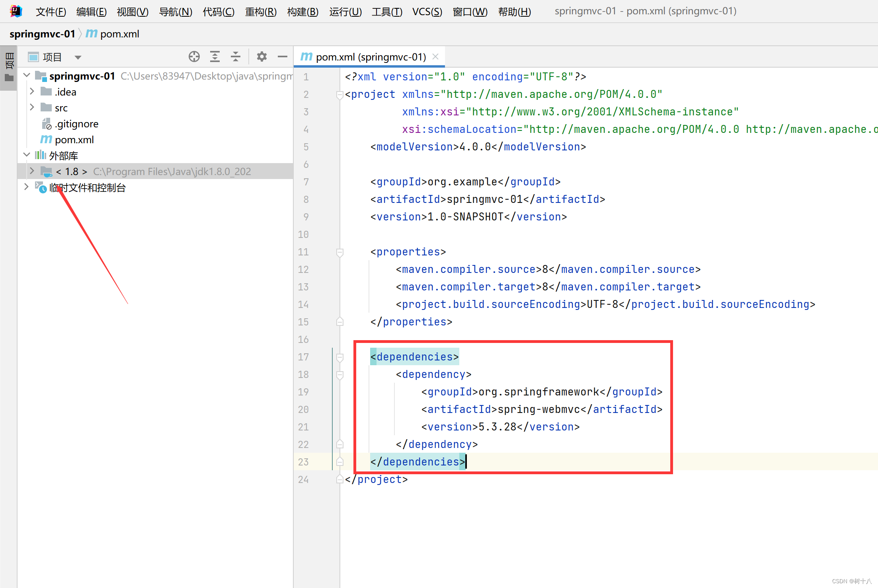Click the pom.xml Maven icon in project tree
This screenshot has height=588, width=878.
point(46,140)
